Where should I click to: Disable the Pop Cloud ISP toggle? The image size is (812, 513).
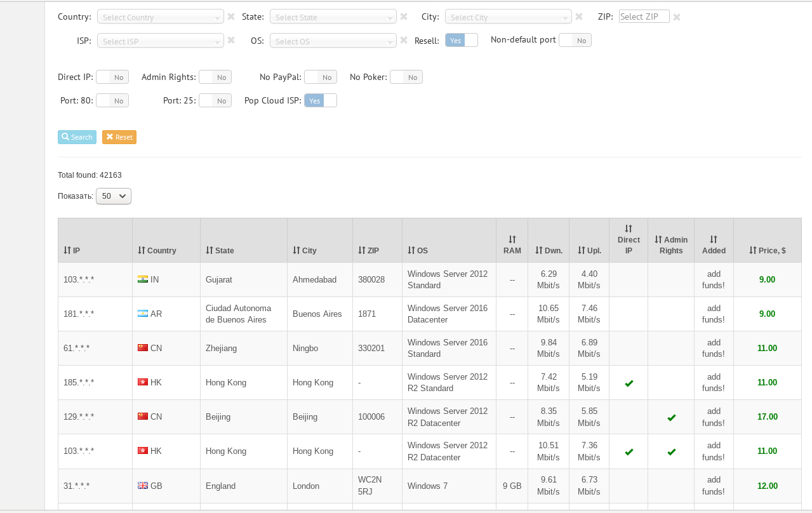click(x=321, y=101)
